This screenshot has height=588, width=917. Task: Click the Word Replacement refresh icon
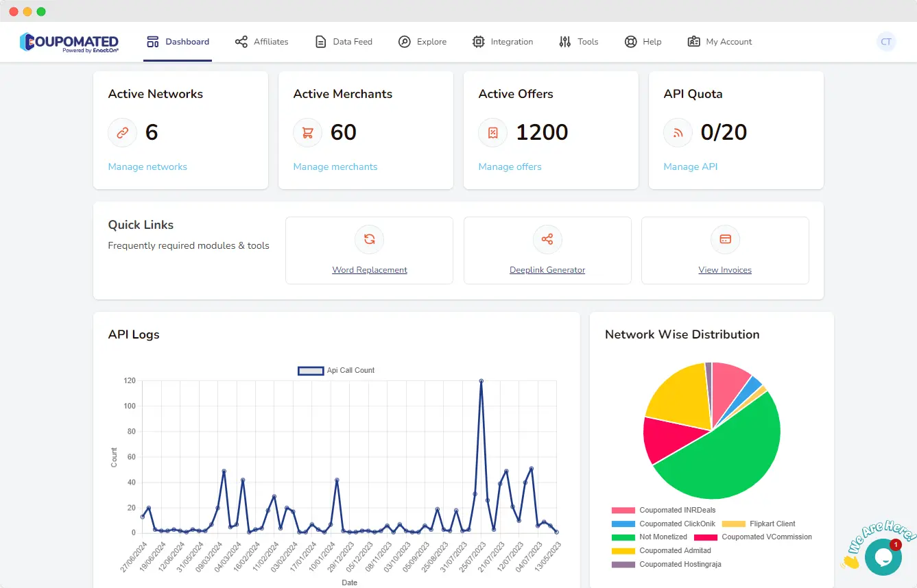(x=369, y=239)
